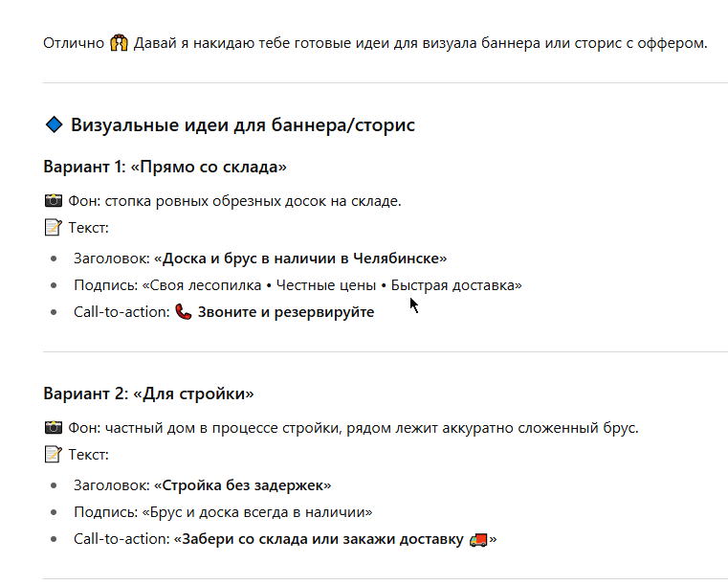728x585 pixels.
Task: Click the blue diamond icon beside the heading
Action: coord(55,124)
